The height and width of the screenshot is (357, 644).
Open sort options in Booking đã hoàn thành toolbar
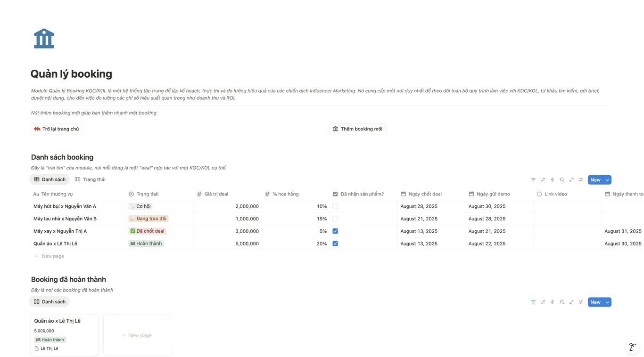(x=543, y=302)
